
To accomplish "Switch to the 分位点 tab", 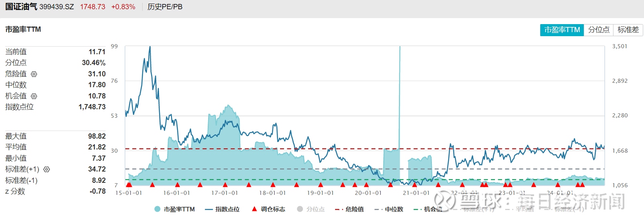I will pos(599,30).
